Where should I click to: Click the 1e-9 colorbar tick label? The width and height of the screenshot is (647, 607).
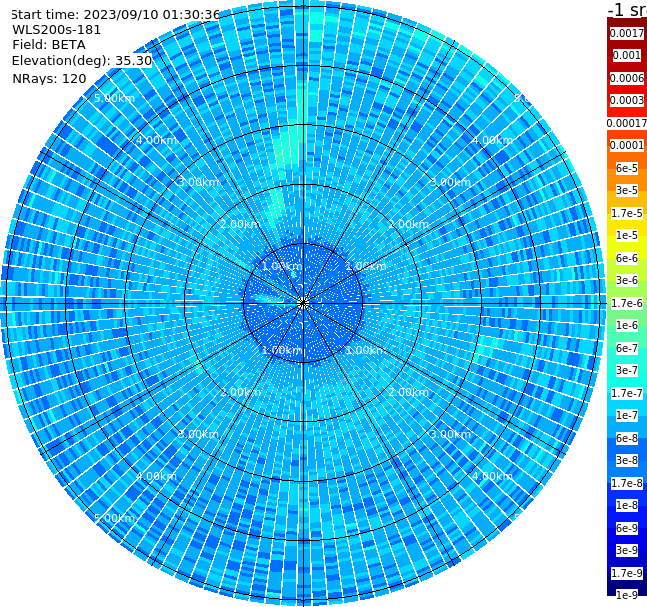tap(627, 595)
